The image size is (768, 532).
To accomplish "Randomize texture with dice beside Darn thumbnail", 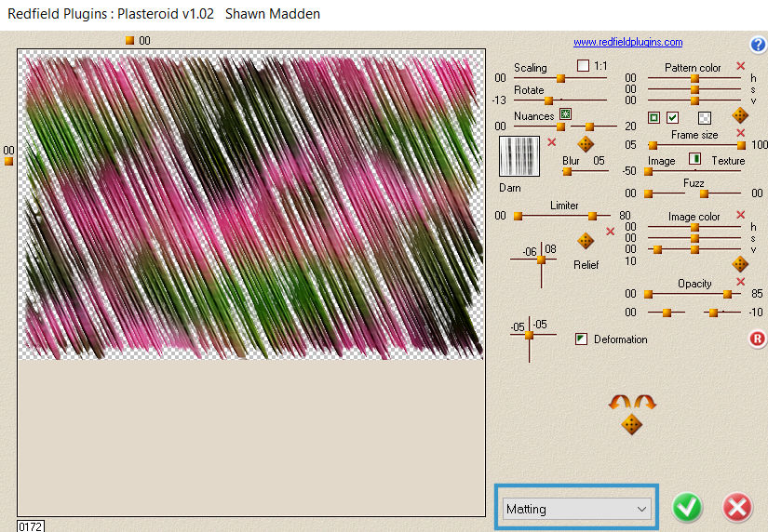I will (586, 144).
